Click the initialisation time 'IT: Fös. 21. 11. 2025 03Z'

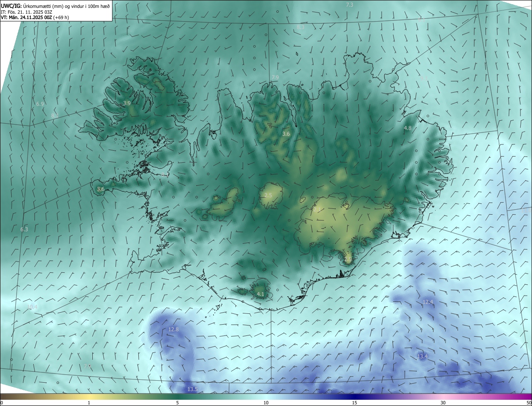click(27, 12)
